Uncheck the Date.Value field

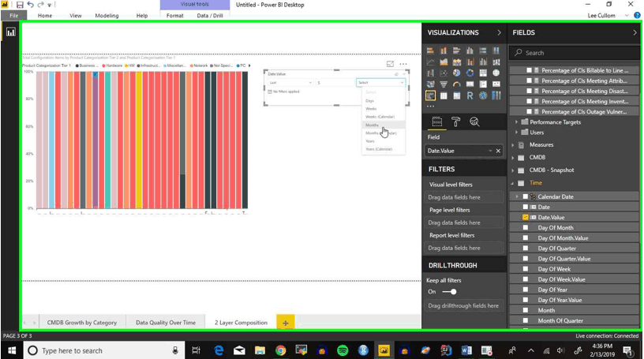coord(526,217)
